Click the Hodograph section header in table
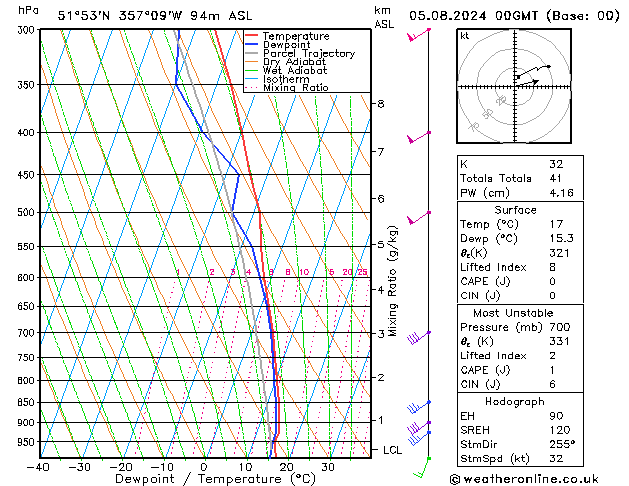Image resolution: width=629 pixels, height=486 pixels. pos(514,401)
